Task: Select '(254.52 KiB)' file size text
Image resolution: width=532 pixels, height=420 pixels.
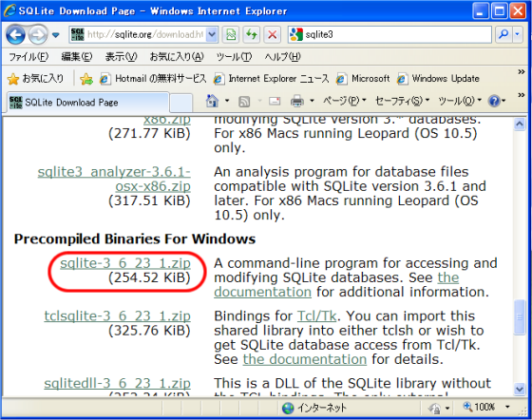Action: click(149, 277)
